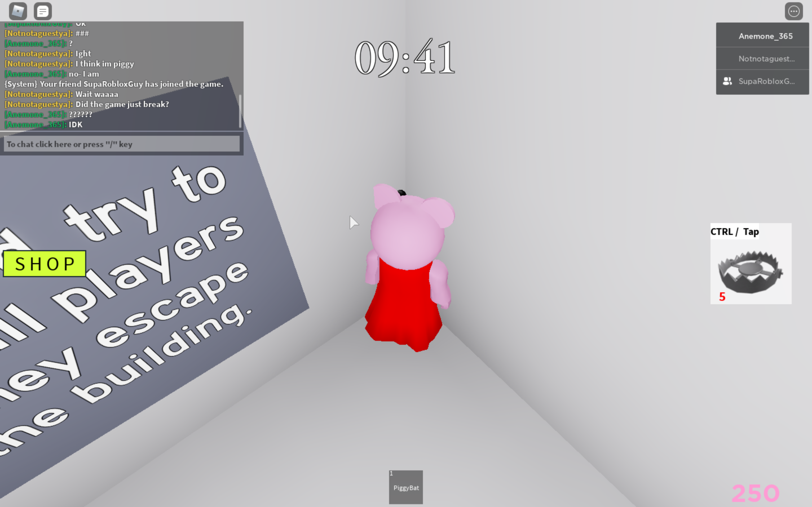812x507 pixels.
Task: Toggle the CTRL/Tap trap item slot
Action: pos(751,266)
